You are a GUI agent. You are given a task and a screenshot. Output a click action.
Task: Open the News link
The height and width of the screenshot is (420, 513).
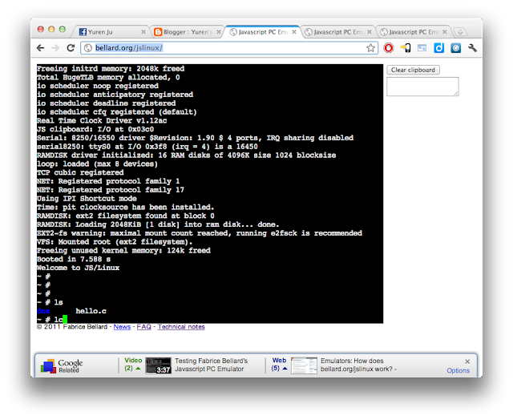(122, 327)
